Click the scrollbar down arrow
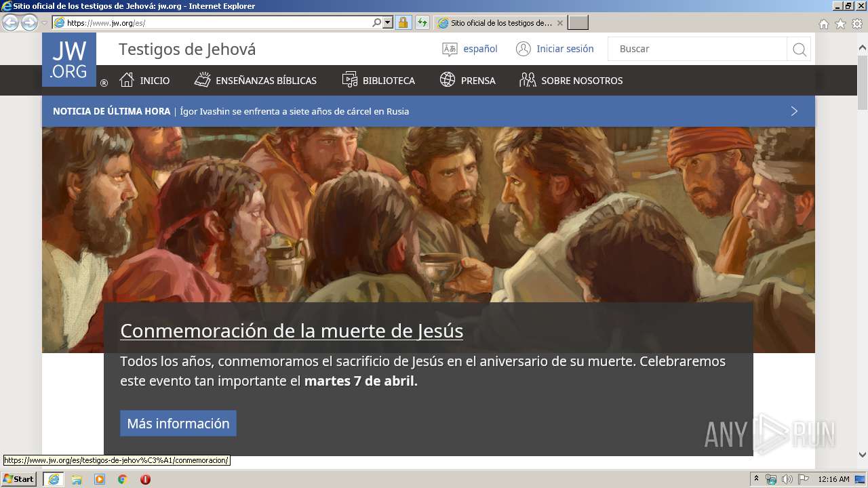Screen dimensions: 868x488 tap(863, 455)
